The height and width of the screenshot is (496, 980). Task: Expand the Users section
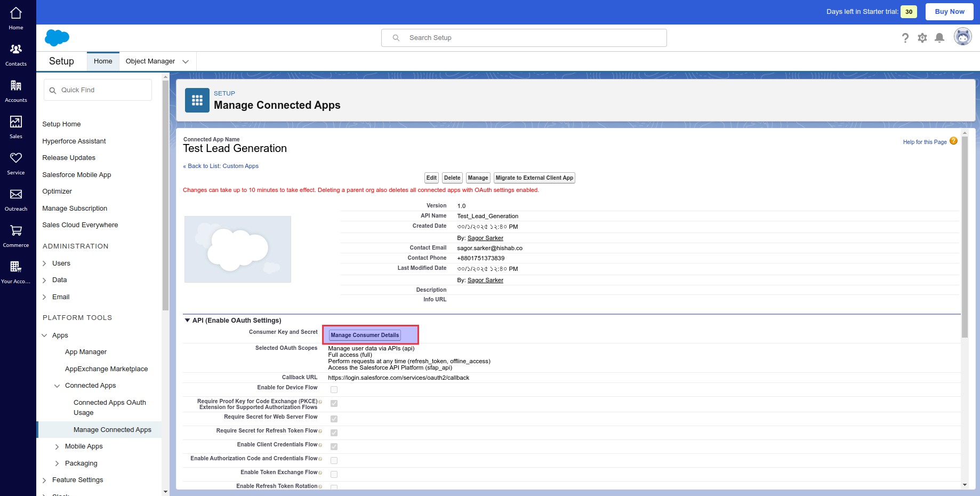(44, 263)
